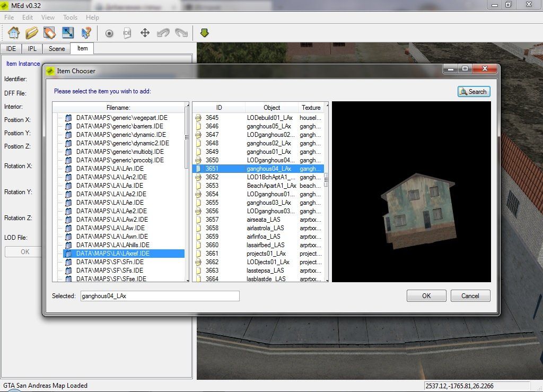Select DATA\MAPS\SF\SFs.IDE file
543x392 pixels.
click(x=110, y=271)
